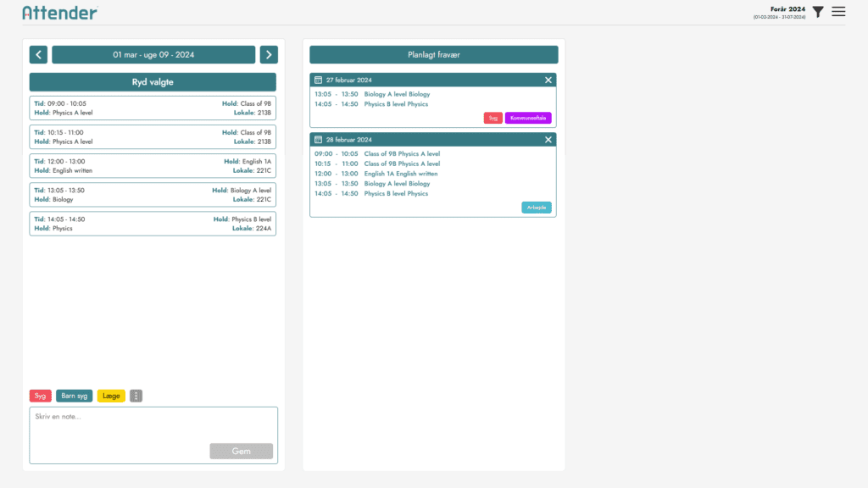
Task: Go to previous week with left arrow
Action: (38, 55)
